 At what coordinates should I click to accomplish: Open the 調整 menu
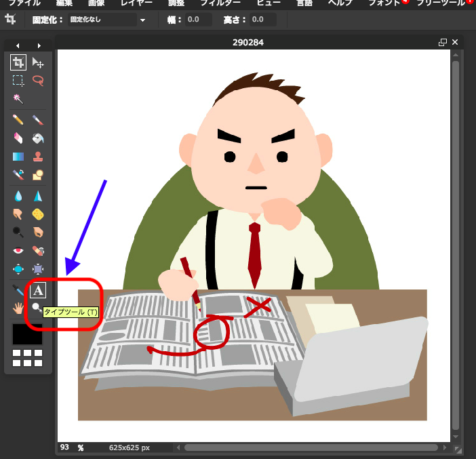(176, 3)
